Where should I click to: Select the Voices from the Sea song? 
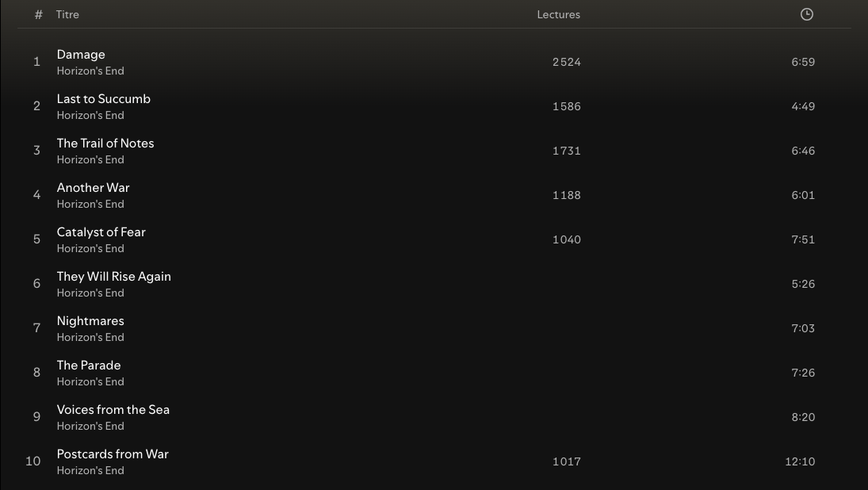point(113,409)
